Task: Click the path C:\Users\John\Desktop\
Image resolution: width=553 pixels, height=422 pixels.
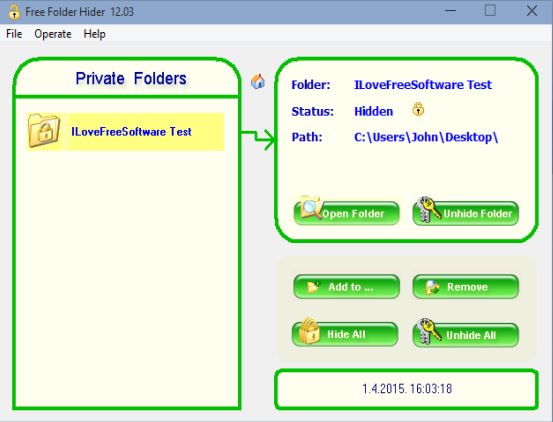Action: 426,137
